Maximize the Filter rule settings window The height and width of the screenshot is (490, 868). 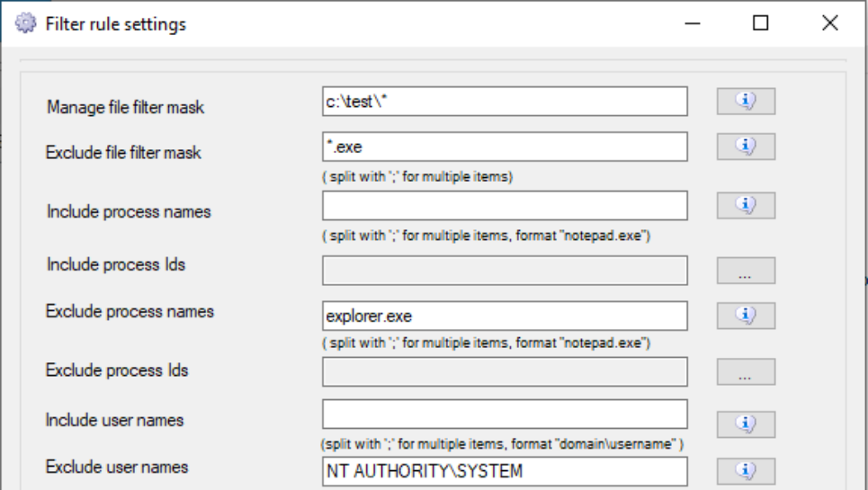(761, 23)
